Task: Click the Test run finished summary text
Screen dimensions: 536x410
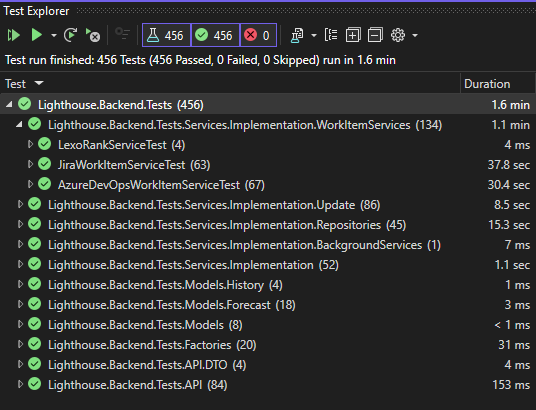Action: coord(200,60)
